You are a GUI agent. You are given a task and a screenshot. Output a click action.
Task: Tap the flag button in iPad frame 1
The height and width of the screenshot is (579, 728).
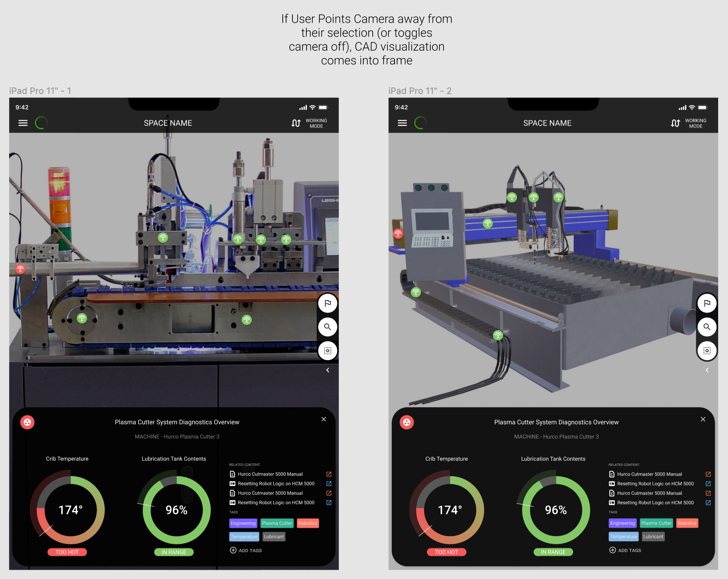point(328,303)
